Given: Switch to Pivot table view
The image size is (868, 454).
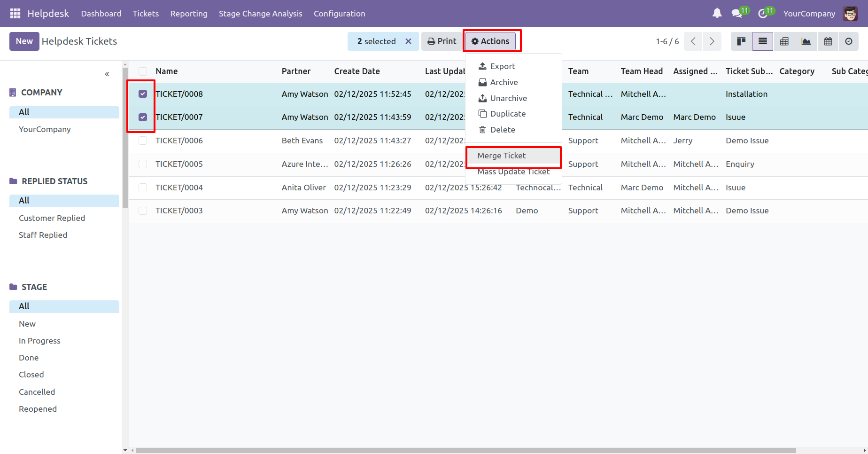Looking at the screenshot, I should coord(784,41).
